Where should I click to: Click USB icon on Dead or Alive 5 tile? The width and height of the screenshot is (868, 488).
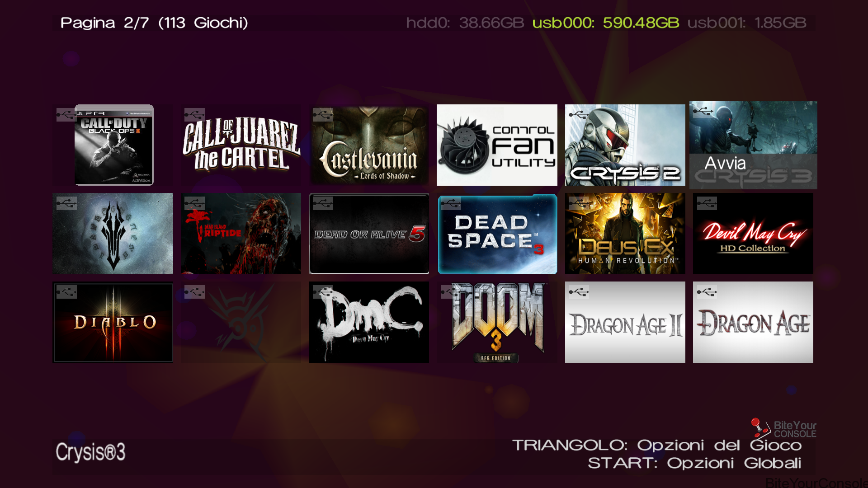[x=323, y=203]
